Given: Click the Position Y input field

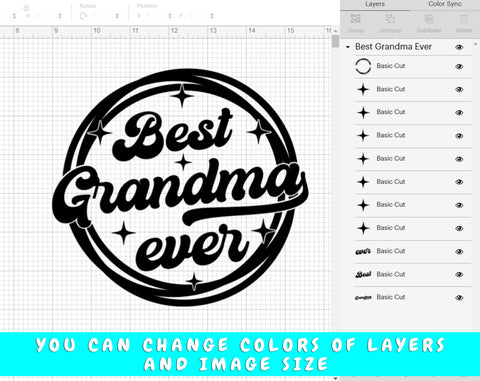Looking at the screenshot, I should pyautogui.click(x=196, y=16).
